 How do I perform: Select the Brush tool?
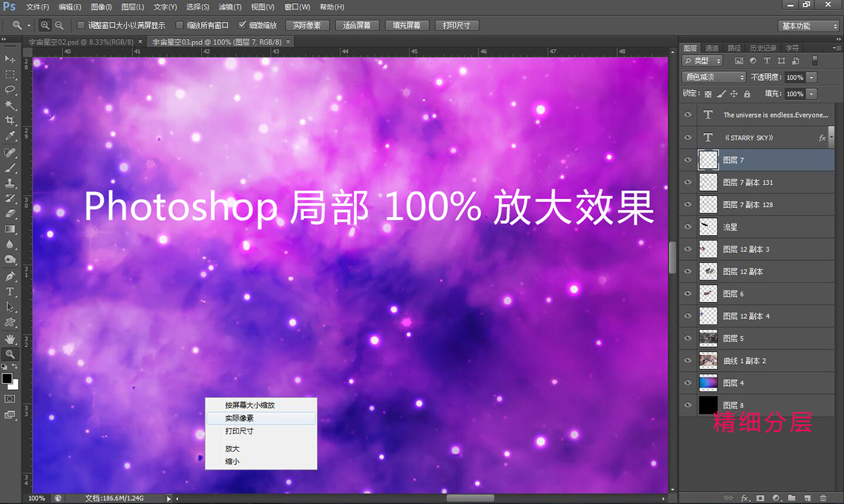click(10, 168)
